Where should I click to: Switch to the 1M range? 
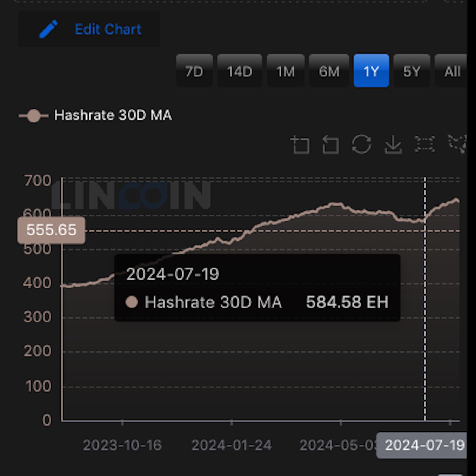pyautogui.click(x=286, y=71)
